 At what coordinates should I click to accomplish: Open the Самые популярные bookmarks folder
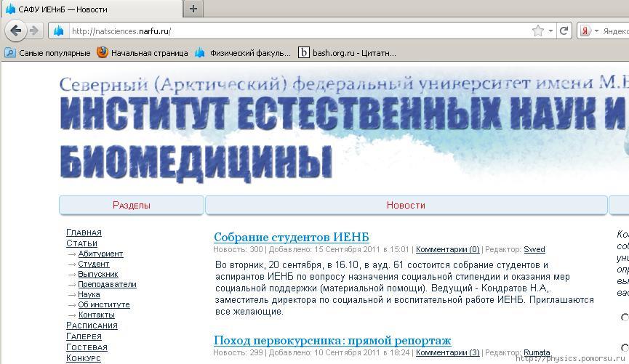pyautogui.click(x=48, y=52)
